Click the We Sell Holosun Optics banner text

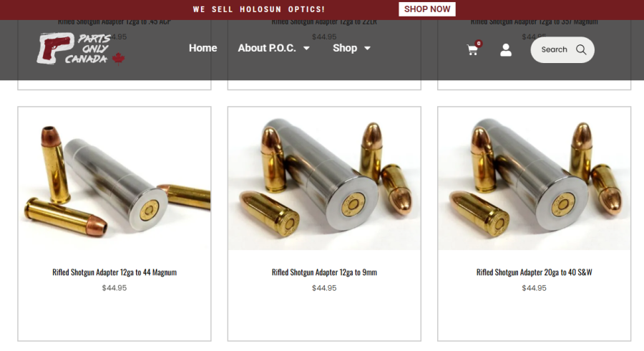(x=259, y=9)
